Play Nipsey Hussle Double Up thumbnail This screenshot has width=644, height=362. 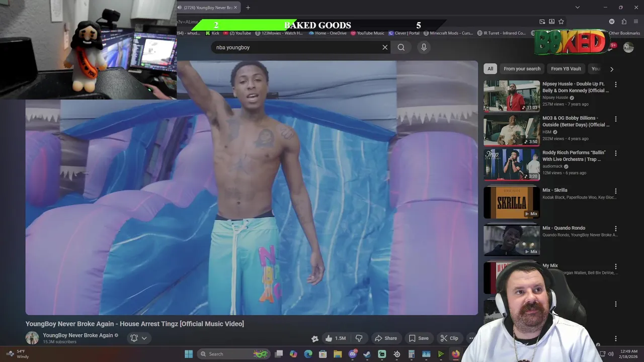512,96
